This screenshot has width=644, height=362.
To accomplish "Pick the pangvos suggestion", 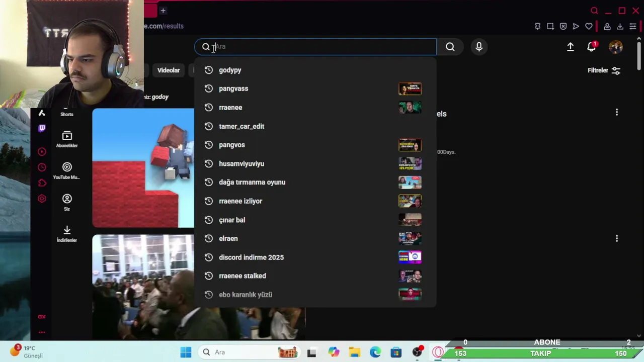I will 315,145.
